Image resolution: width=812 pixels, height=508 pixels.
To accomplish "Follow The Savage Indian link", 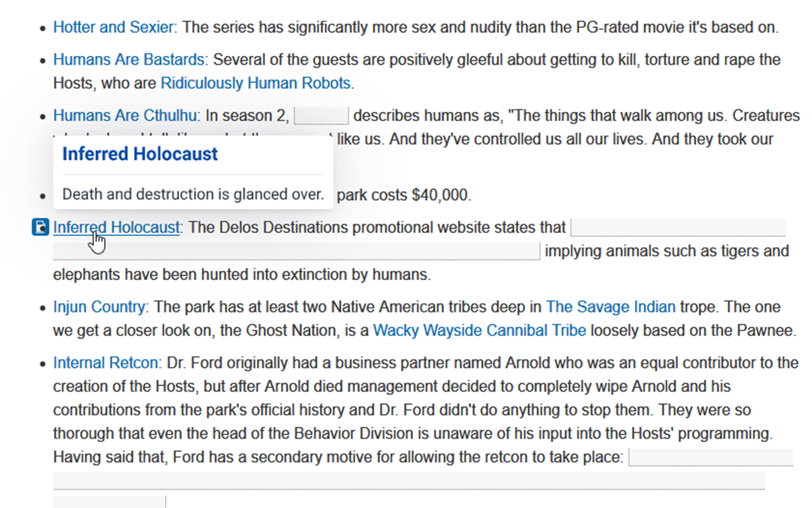I will (x=610, y=307).
